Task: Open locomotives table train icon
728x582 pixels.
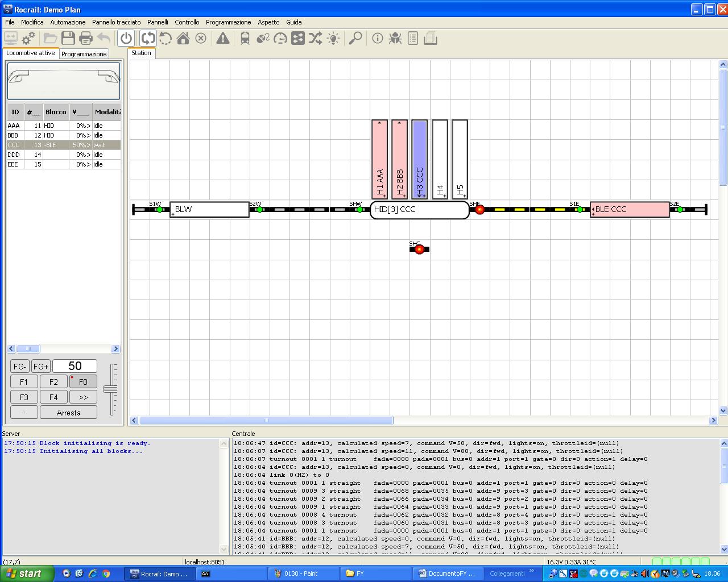Action: (x=245, y=38)
